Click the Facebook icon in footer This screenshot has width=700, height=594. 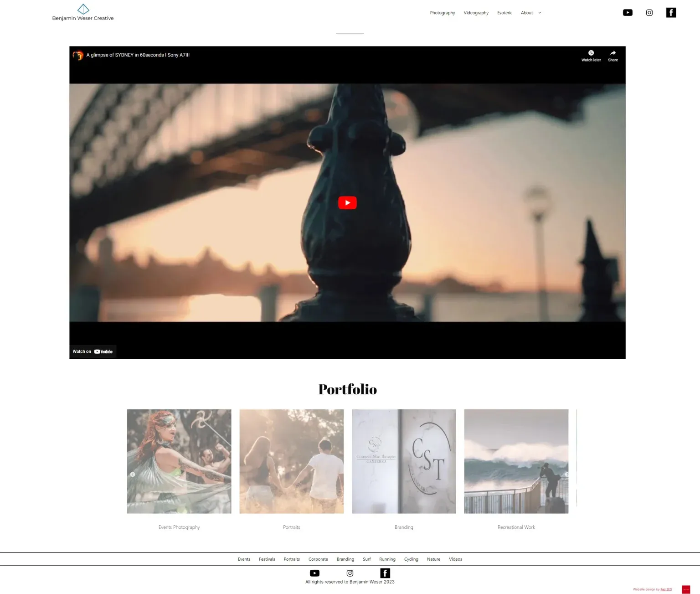pyautogui.click(x=385, y=573)
